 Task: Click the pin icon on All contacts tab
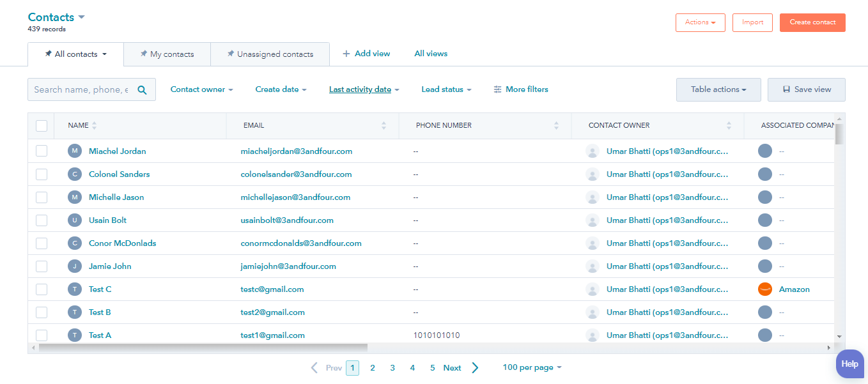(47, 54)
